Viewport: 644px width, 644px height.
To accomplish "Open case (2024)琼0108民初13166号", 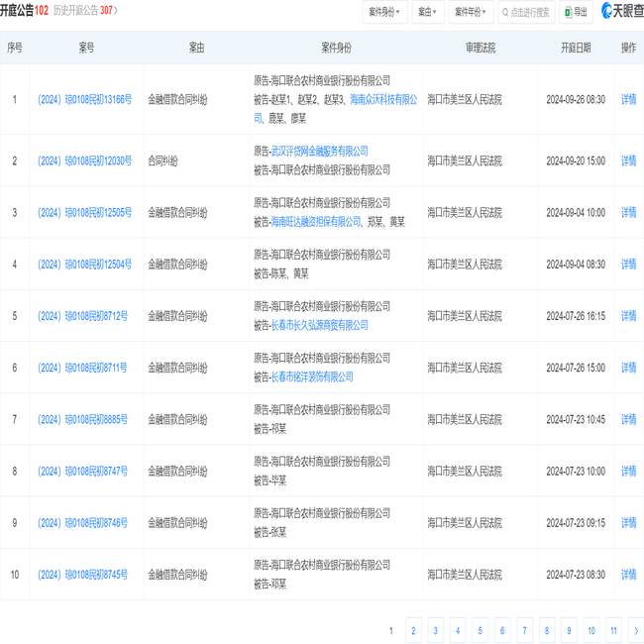I will [84, 99].
